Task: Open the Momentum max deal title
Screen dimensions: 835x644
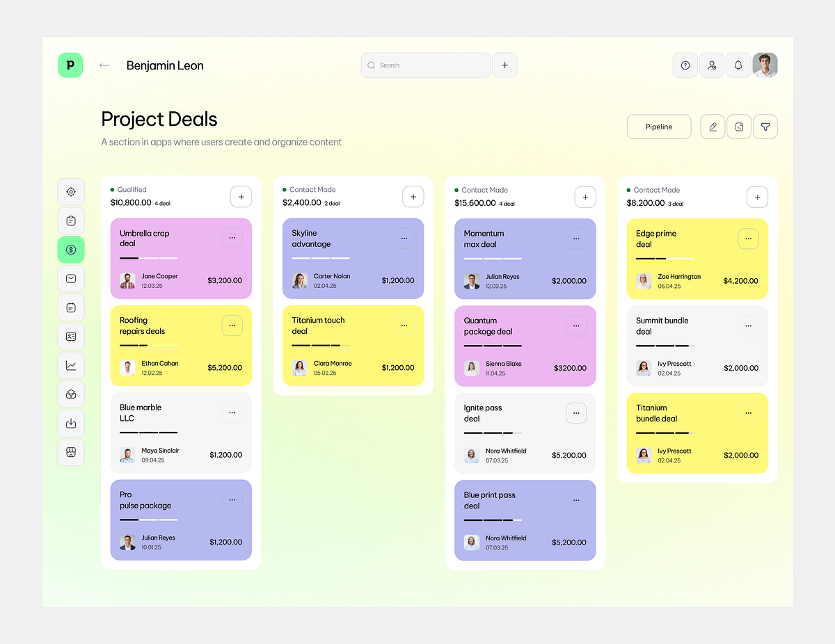Action: tap(484, 239)
